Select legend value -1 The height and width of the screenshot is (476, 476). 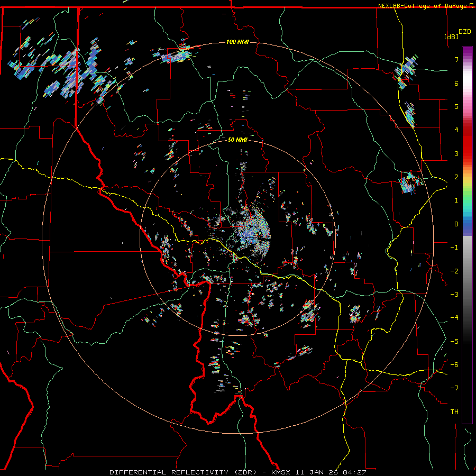[x=454, y=248]
